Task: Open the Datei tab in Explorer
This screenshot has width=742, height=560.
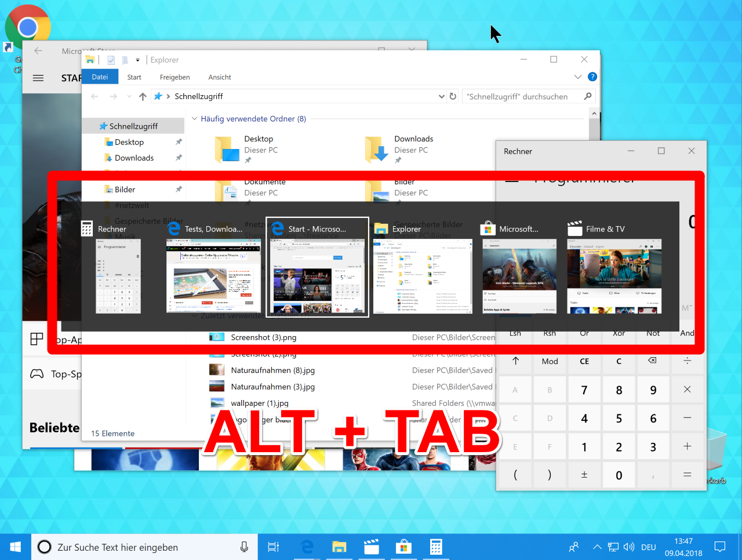Action: 100,77
